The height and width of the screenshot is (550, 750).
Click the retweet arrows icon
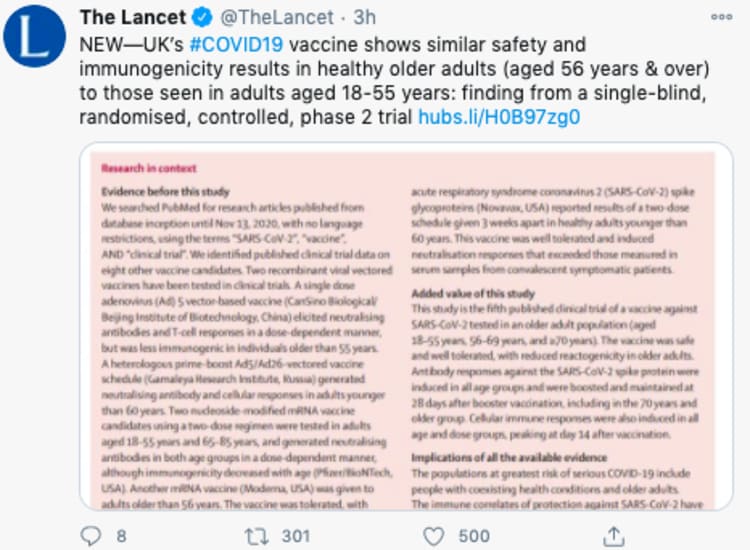256,536
